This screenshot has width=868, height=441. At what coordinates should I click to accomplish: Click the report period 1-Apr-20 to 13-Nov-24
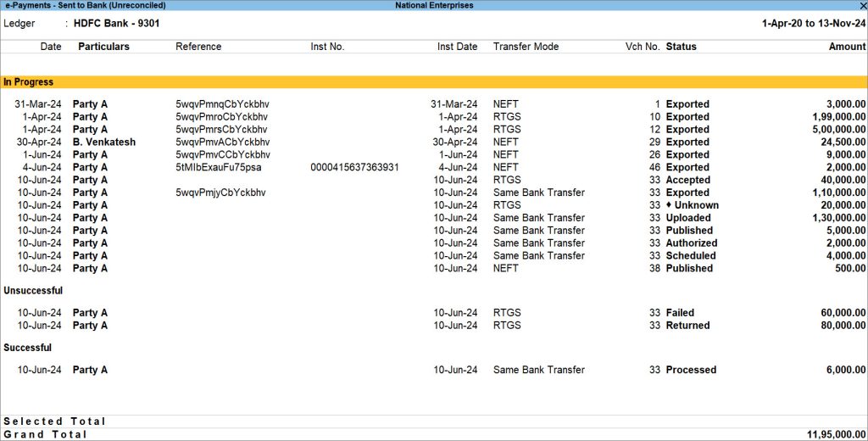[x=813, y=24]
